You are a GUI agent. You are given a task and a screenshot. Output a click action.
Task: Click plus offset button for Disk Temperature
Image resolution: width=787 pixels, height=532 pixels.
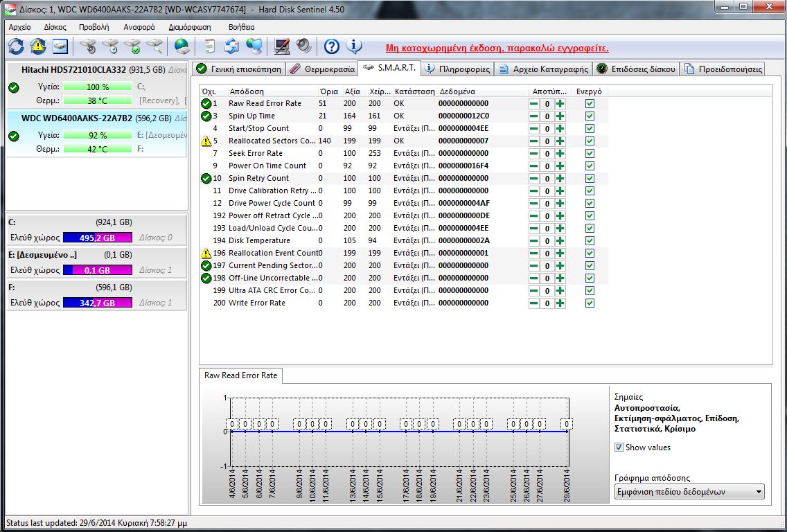560,241
